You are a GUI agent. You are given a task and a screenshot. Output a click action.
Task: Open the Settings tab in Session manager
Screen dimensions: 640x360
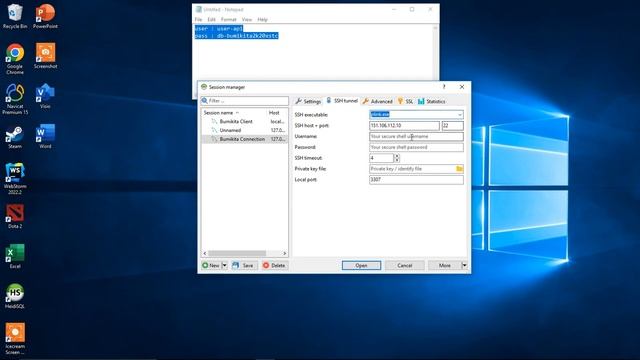308,101
